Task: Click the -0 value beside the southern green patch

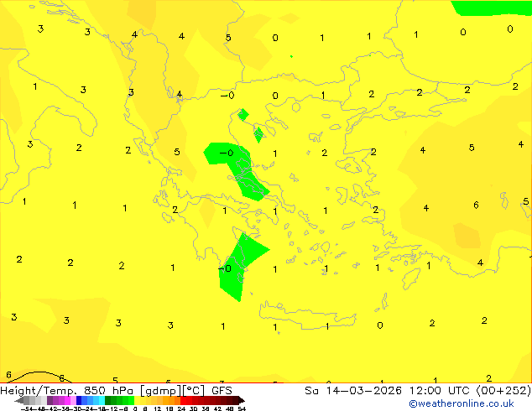Action: click(225, 268)
